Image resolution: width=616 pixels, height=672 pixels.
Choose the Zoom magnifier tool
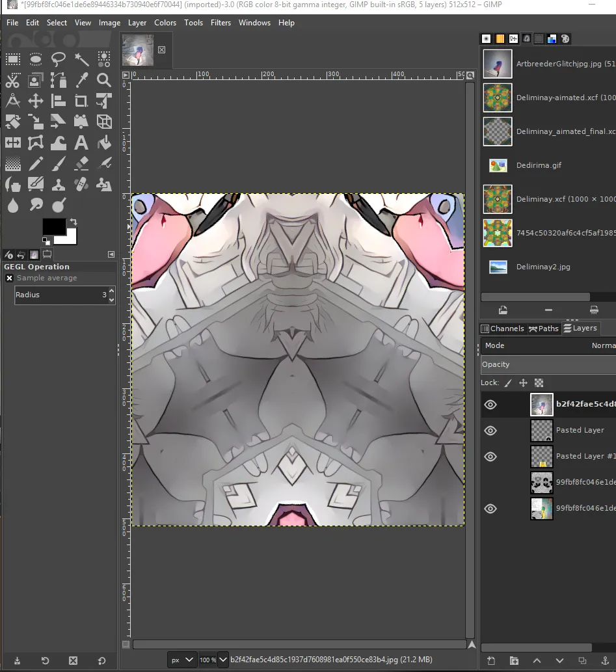coord(103,80)
